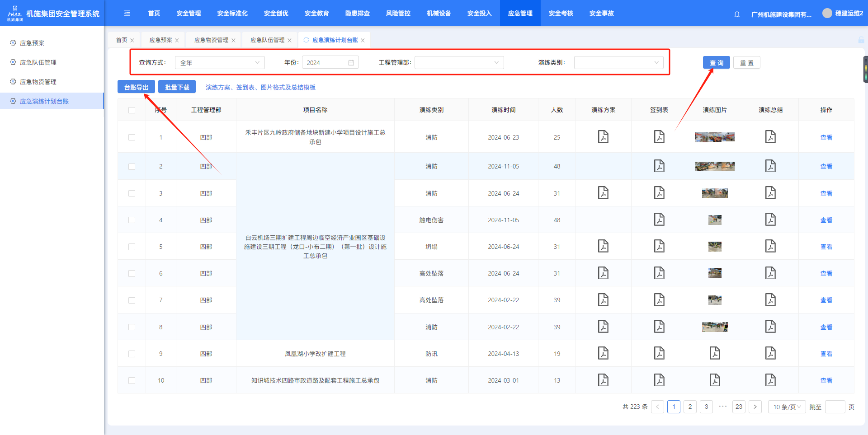Tick the select-all checkbox in table header
The image size is (868, 435).
[132, 110]
